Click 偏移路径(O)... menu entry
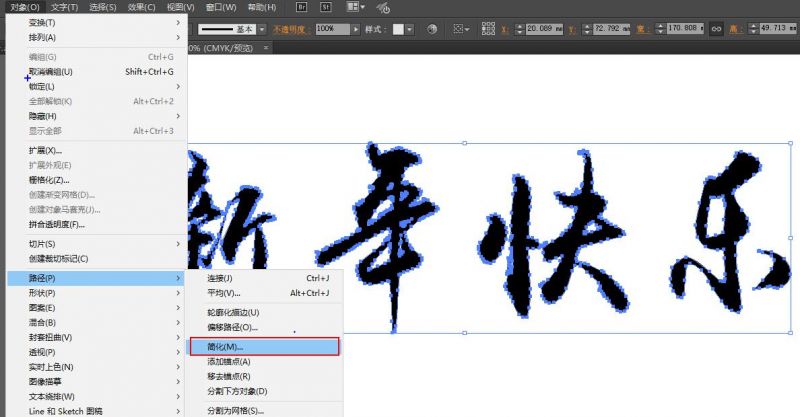 coord(232,327)
